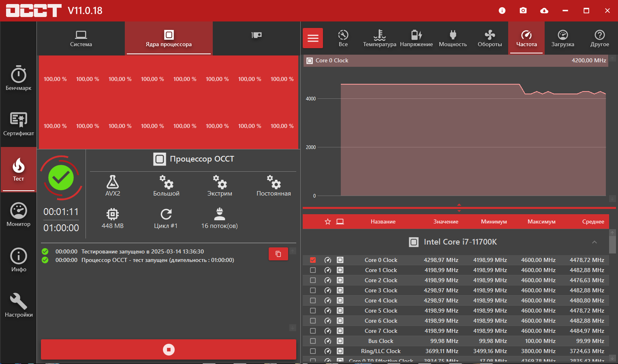Select the Экстрим mode option
This screenshot has height=364, width=618.
(220, 185)
